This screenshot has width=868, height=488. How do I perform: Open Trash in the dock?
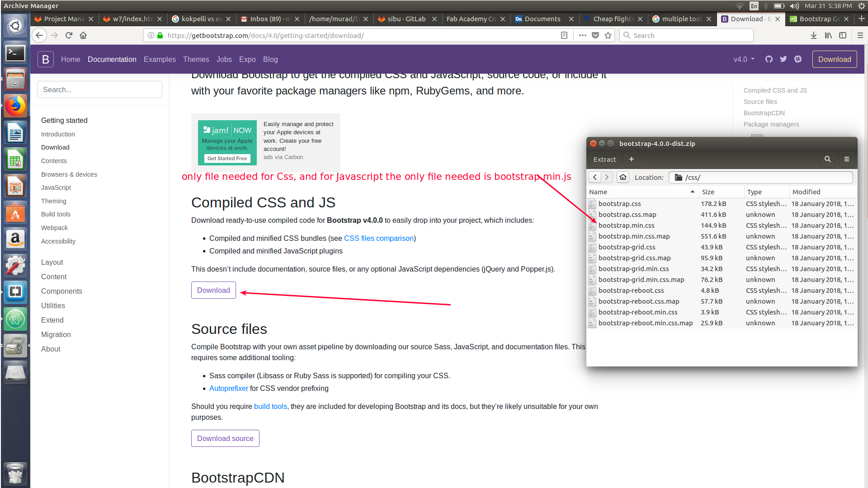pyautogui.click(x=15, y=474)
